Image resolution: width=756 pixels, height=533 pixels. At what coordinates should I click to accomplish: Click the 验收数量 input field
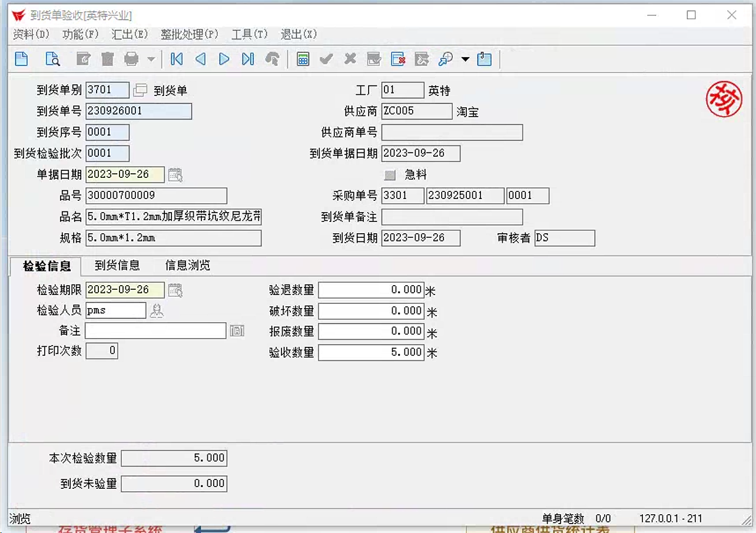tap(371, 353)
